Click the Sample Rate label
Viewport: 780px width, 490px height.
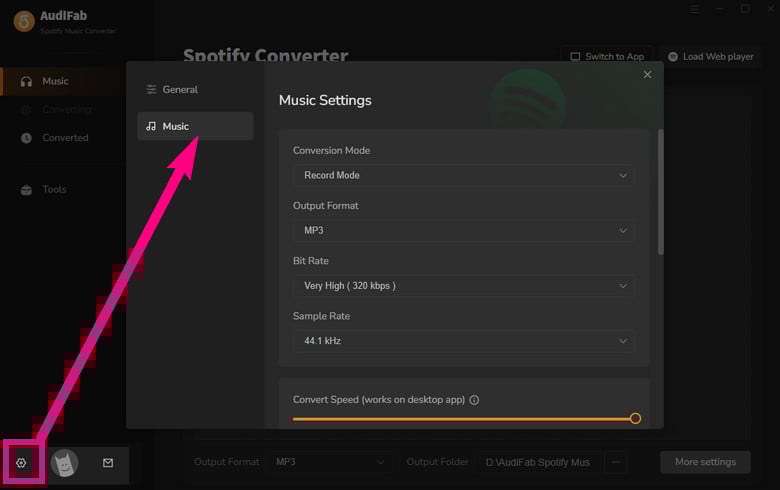(321, 316)
